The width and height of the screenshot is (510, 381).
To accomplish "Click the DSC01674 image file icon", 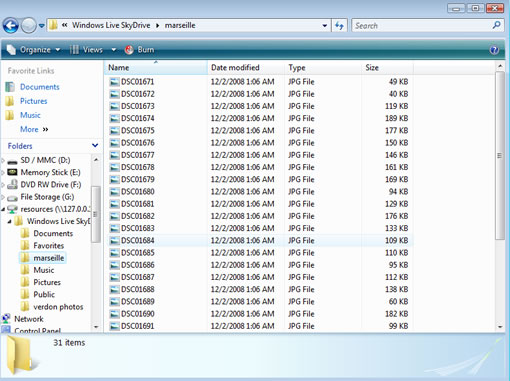I will pos(114,118).
